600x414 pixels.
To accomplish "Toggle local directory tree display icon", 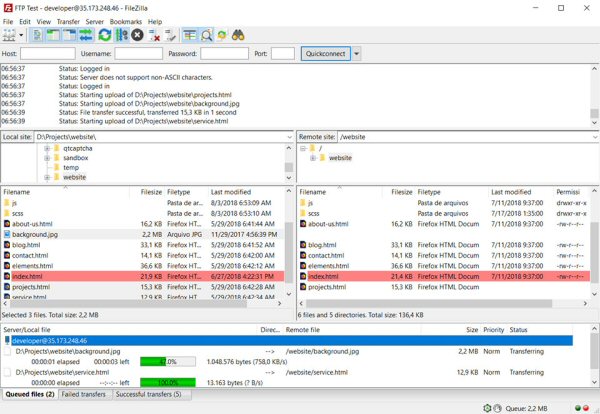I will 53,35.
